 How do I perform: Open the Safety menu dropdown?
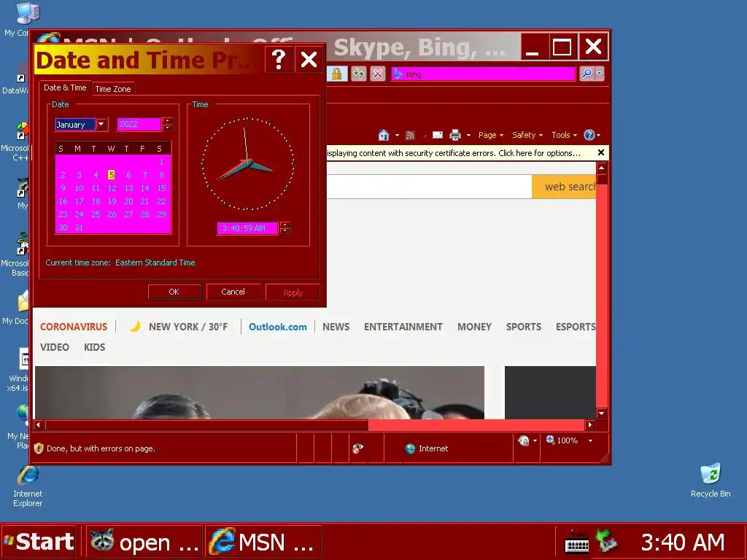point(527,135)
